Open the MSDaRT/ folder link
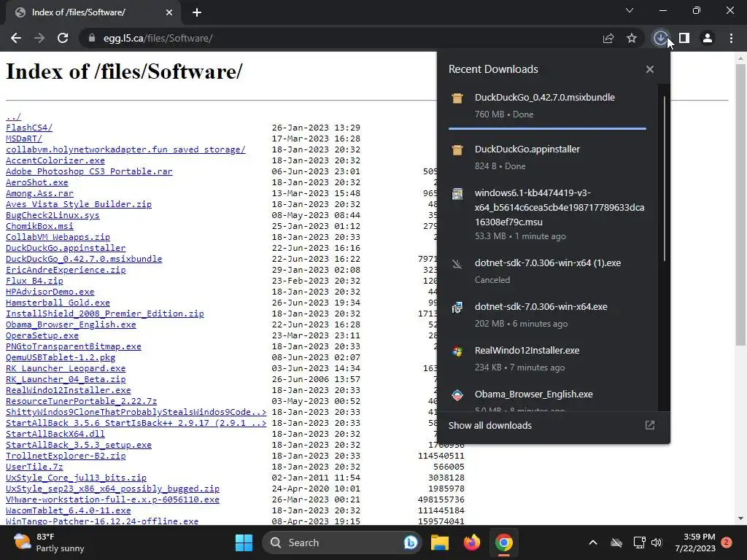 click(24, 139)
